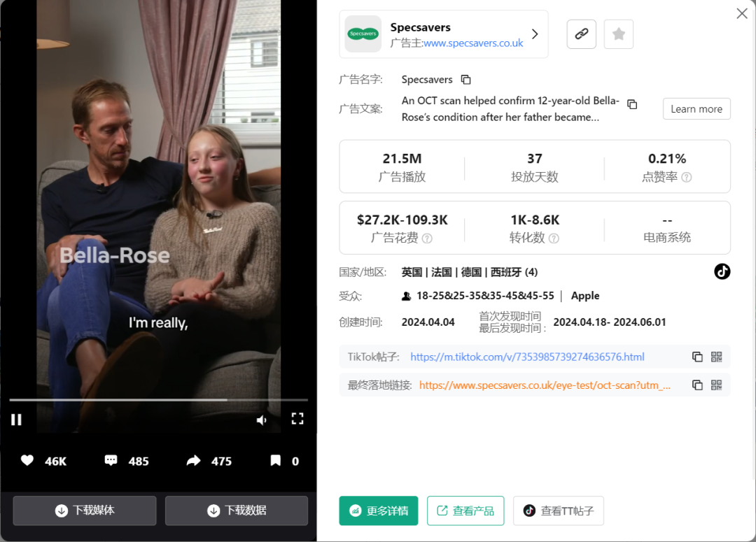Click the Learn more button
Viewport: 756px width, 542px height.
coord(696,109)
